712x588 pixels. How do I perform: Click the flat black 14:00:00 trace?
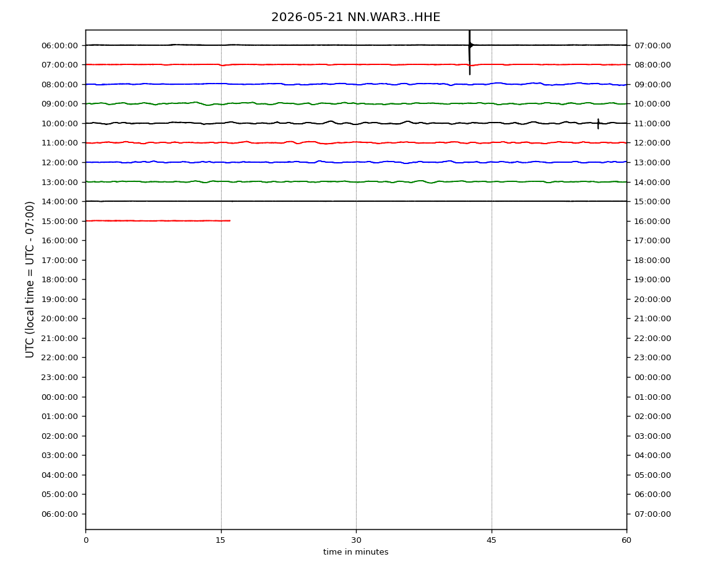(x=356, y=201)
